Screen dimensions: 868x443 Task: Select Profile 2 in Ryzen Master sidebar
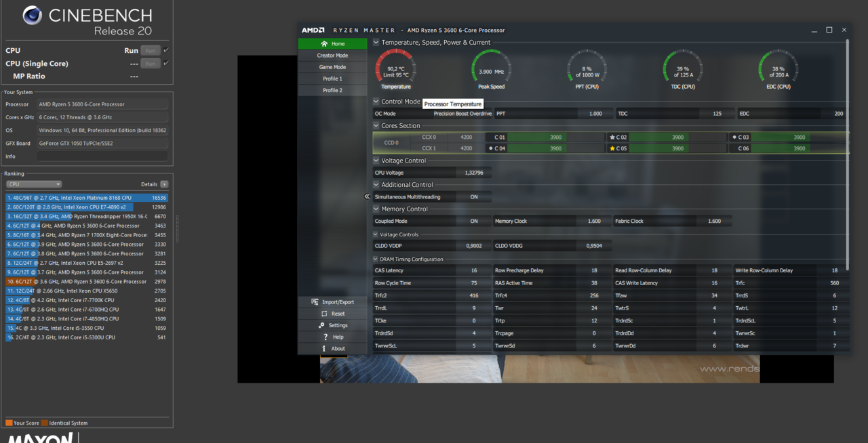point(332,90)
